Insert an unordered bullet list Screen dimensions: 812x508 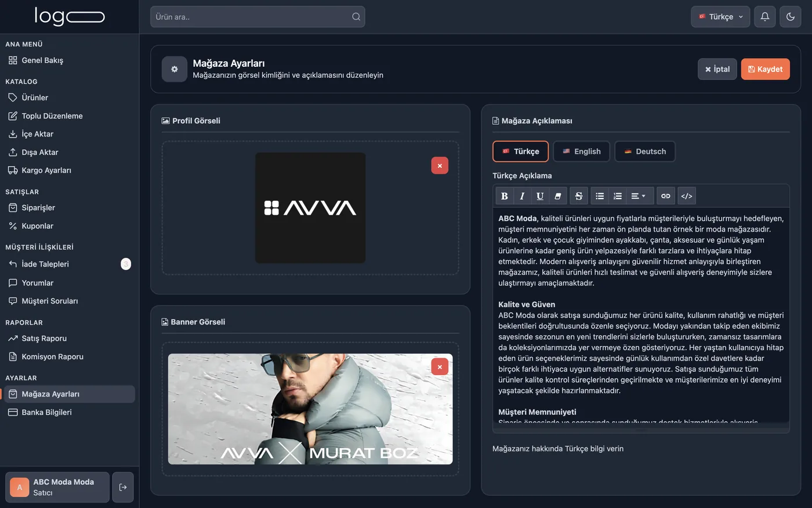(600, 196)
